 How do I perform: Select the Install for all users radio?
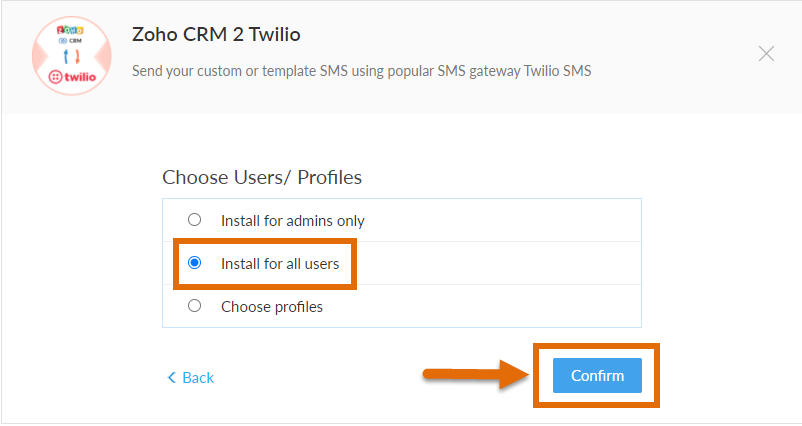coord(195,263)
